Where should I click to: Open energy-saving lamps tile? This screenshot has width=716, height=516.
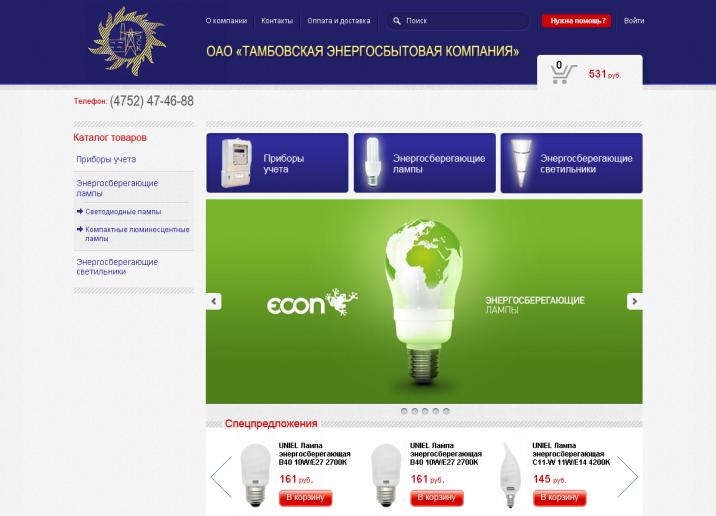(x=425, y=163)
